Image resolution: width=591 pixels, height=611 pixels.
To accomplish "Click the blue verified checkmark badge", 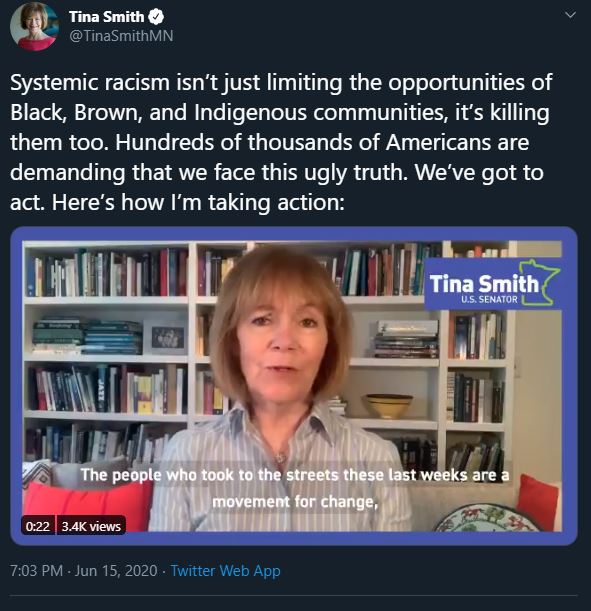I will coord(157,17).
